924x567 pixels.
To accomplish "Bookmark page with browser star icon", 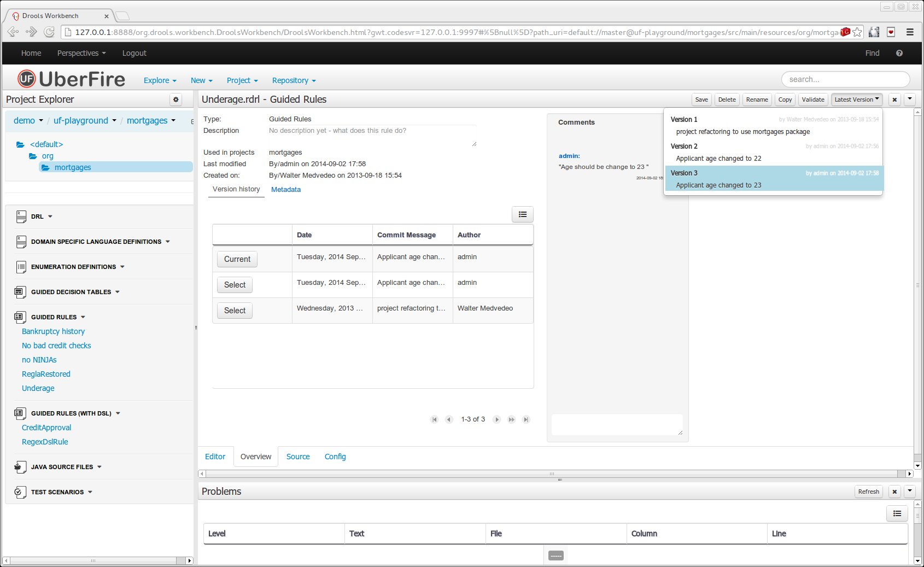I will pos(857,32).
